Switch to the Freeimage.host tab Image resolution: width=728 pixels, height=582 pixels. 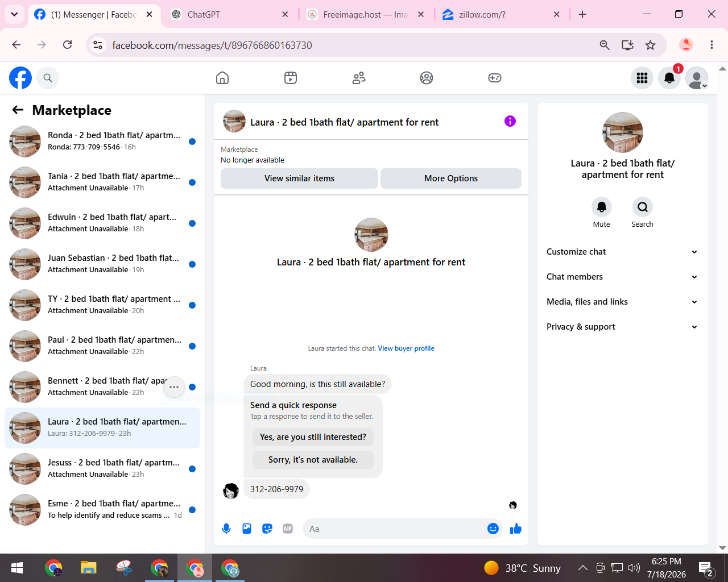click(366, 14)
